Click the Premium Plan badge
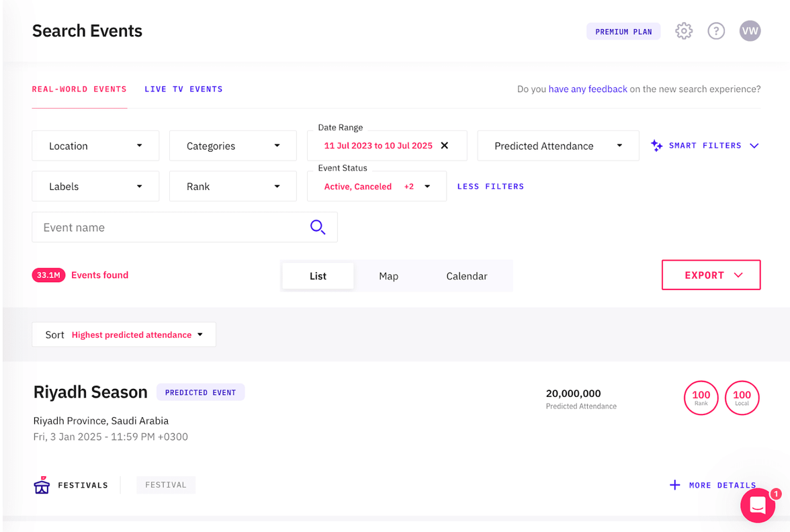 pyautogui.click(x=623, y=31)
